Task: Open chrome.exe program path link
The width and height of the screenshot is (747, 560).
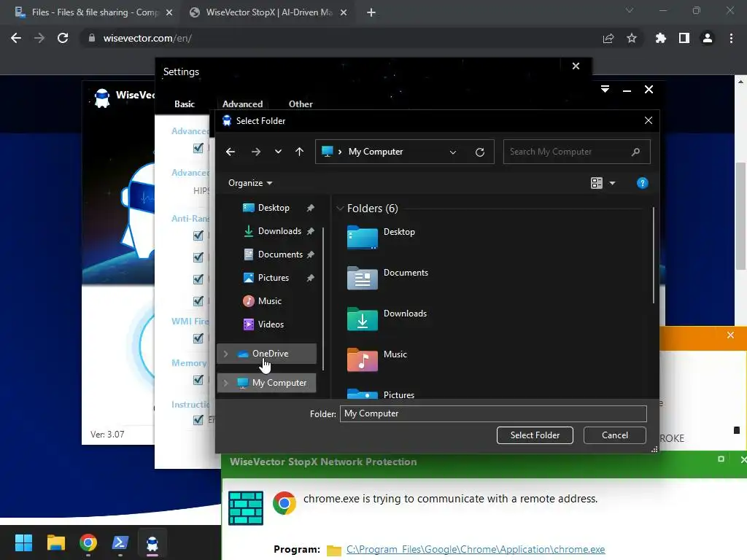Action: (x=476, y=549)
